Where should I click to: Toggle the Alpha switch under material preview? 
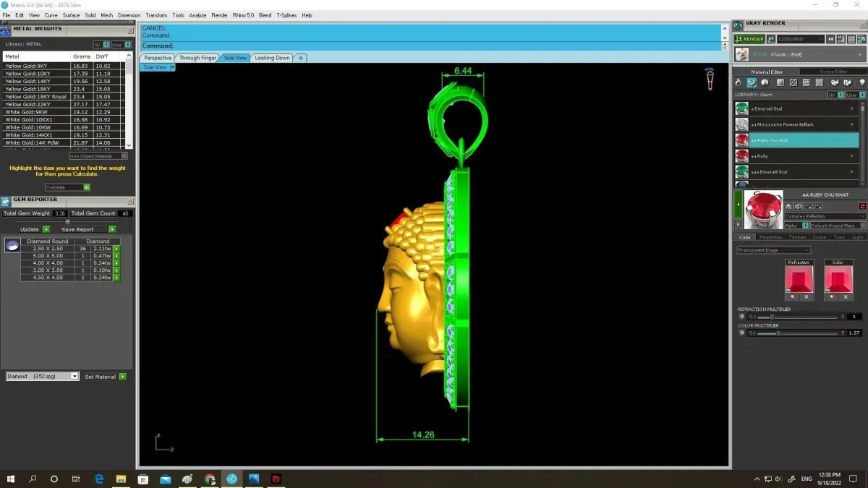(x=797, y=226)
